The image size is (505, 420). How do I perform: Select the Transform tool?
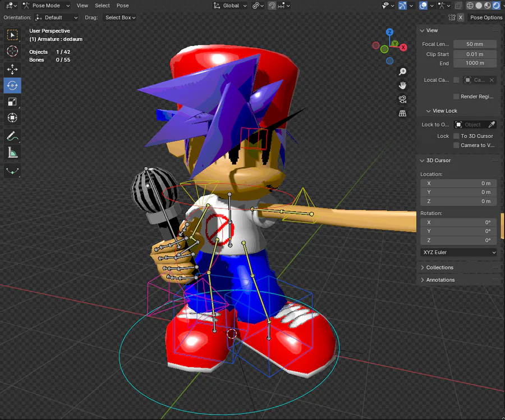pyautogui.click(x=12, y=118)
